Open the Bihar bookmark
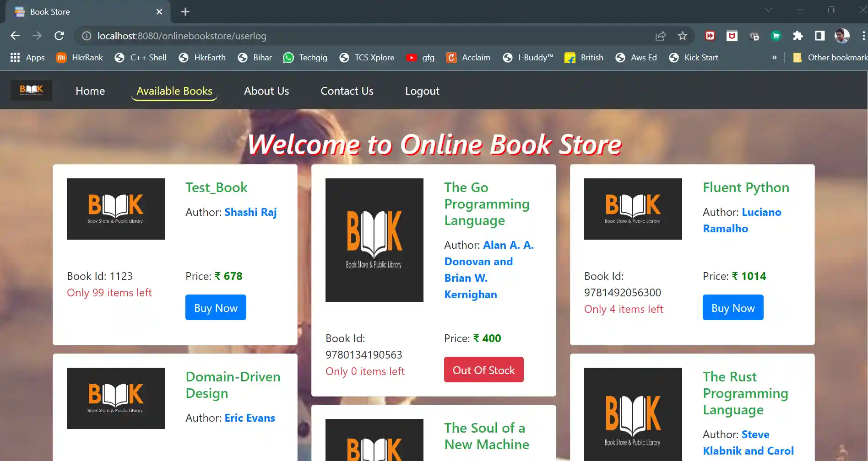Screen dimensions: 868x461 255,58
